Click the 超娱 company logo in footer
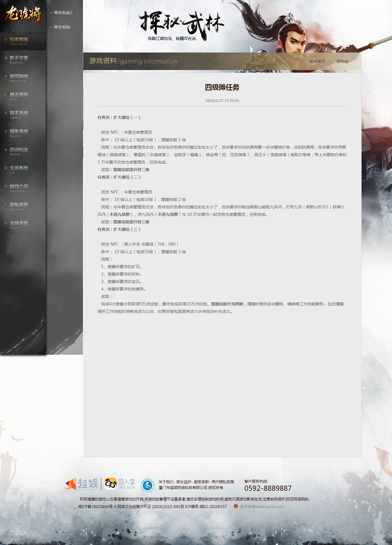 81,484
